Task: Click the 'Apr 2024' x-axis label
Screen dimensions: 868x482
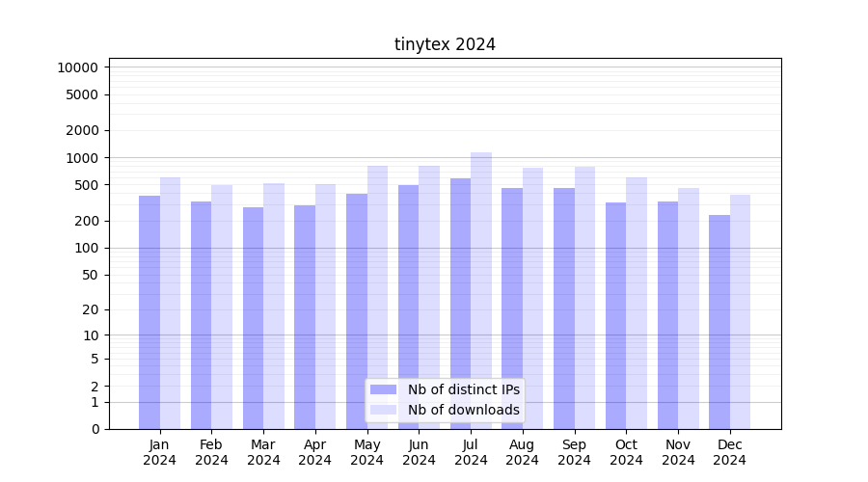Action: (315, 452)
